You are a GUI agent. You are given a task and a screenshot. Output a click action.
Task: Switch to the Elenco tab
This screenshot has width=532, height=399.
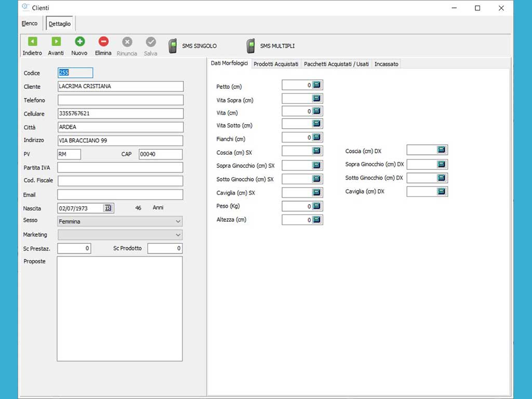pos(30,24)
